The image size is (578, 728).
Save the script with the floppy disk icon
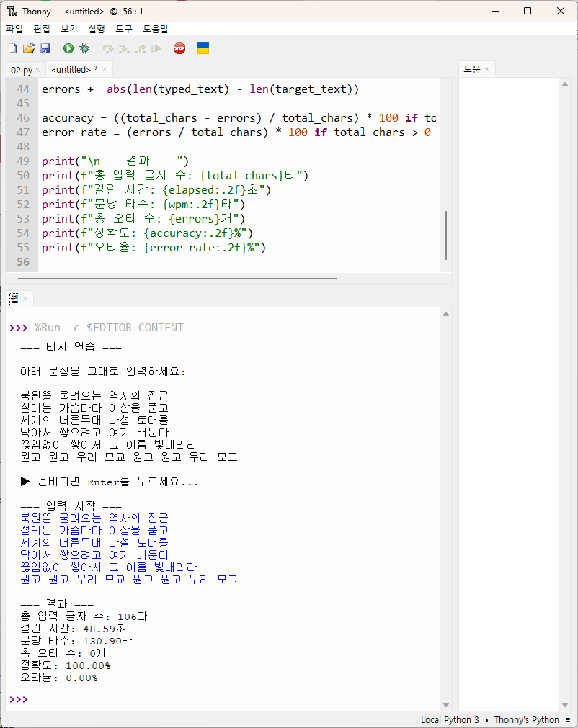(x=45, y=48)
